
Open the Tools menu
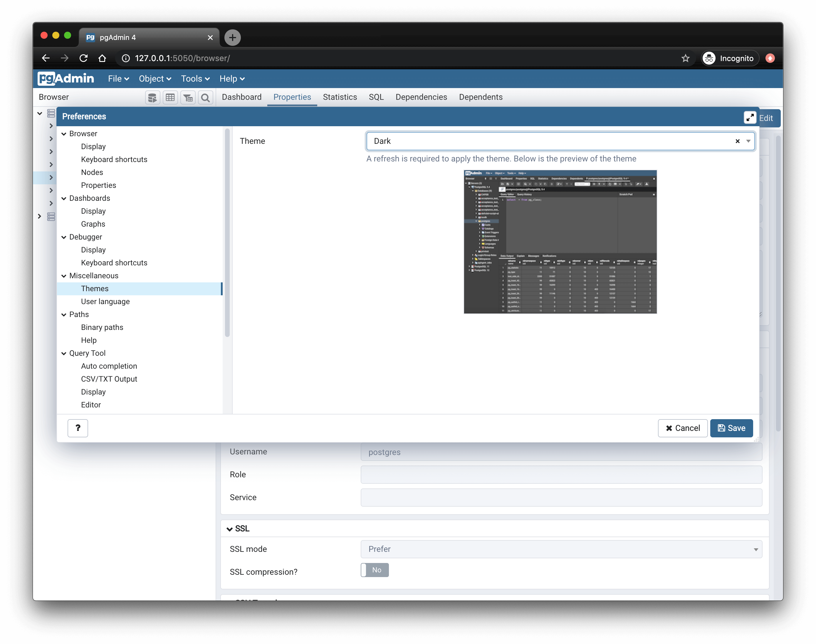(x=195, y=78)
